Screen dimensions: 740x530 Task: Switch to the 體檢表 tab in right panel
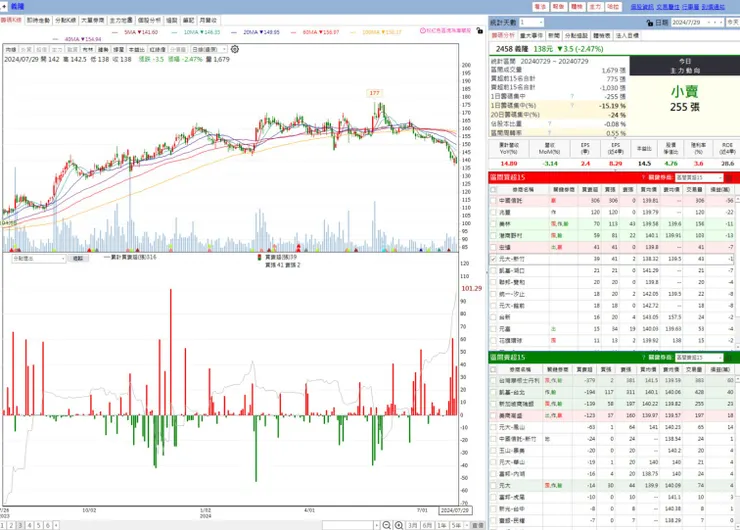pyautogui.click(x=602, y=35)
